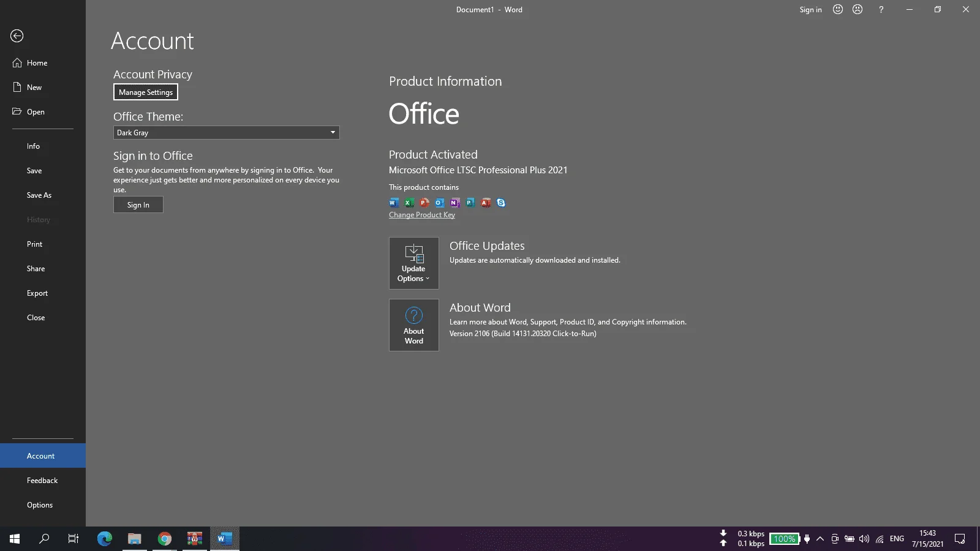Click Sign in on the title bar
The height and width of the screenshot is (551, 980).
pos(810,10)
